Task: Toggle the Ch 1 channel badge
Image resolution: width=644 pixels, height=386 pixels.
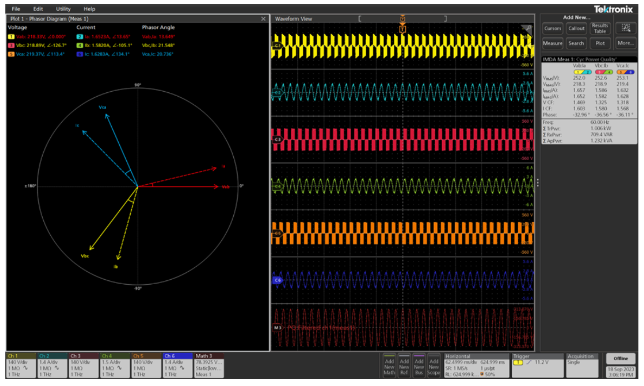Action: click(21, 365)
